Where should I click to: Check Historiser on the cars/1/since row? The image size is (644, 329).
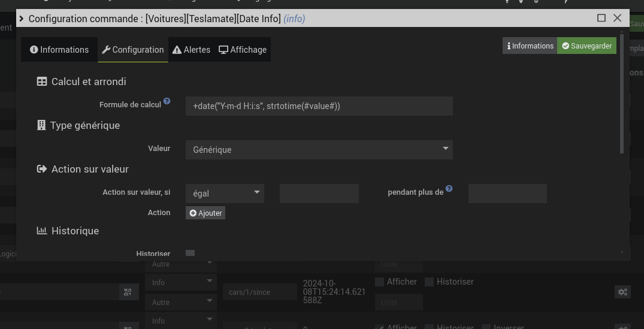[x=429, y=282]
